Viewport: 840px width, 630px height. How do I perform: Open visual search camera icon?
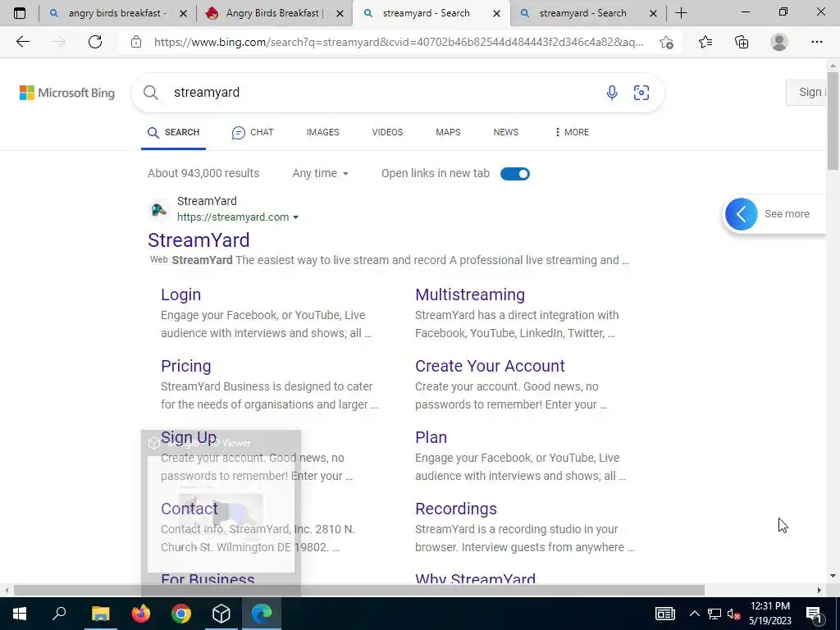641,93
